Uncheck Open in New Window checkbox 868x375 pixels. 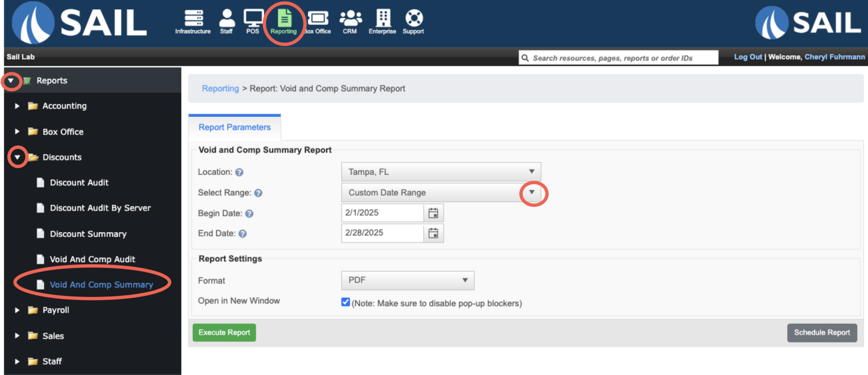pos(346,302)
